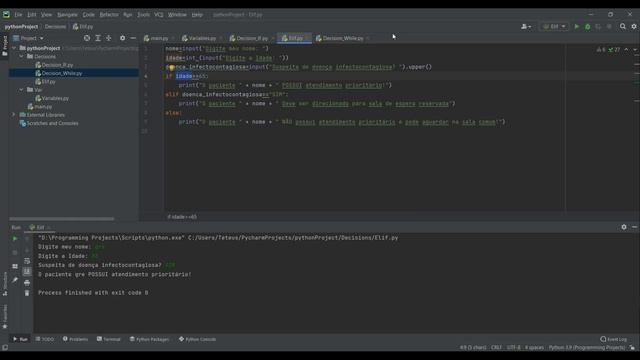Toggle the Favorites tool window side tab
640x360 pixels.
point(4,317)
